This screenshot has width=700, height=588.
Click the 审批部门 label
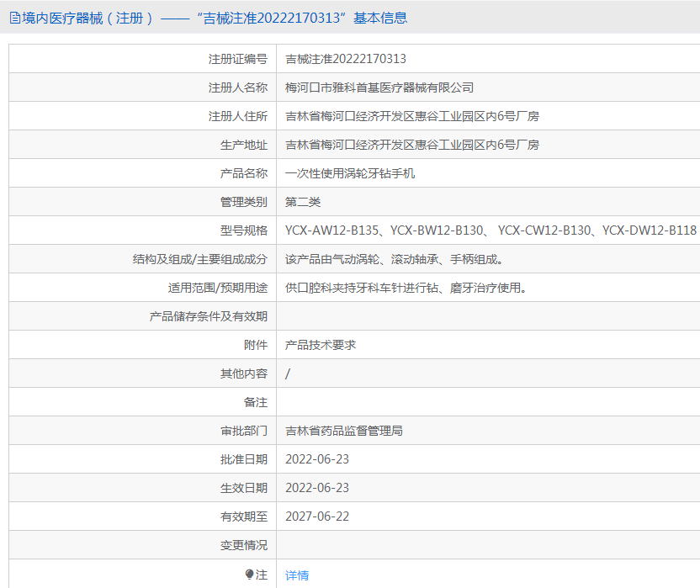(x=244, y=431)
